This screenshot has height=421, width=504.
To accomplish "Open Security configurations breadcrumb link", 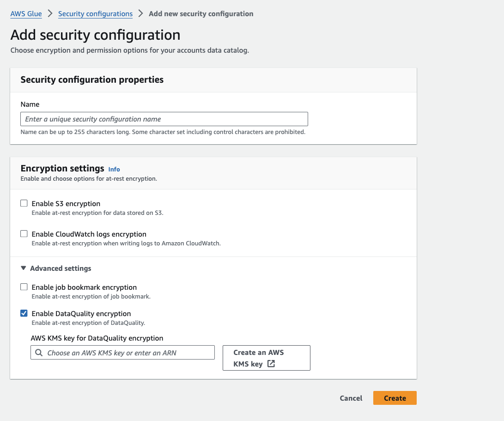I will [95, 14].
